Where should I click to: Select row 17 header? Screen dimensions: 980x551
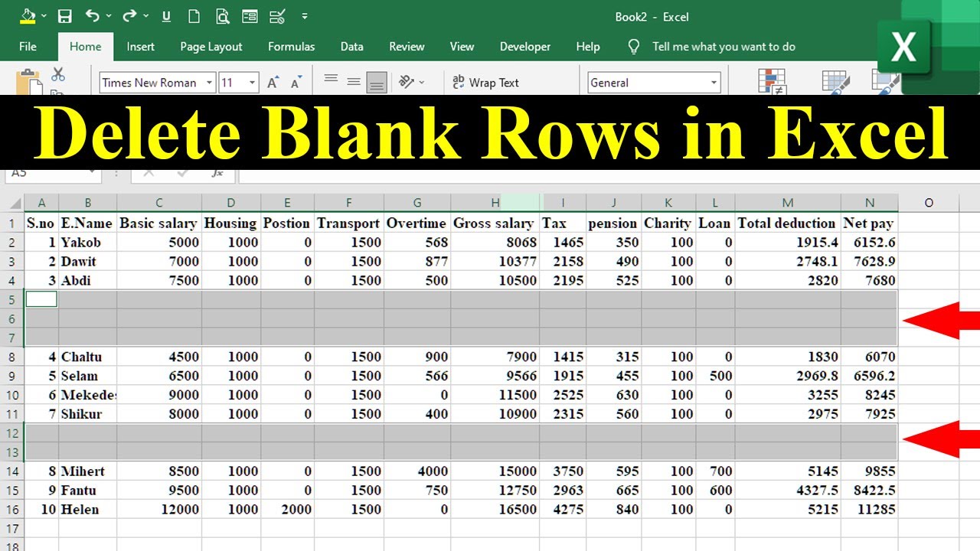point(12,529)
